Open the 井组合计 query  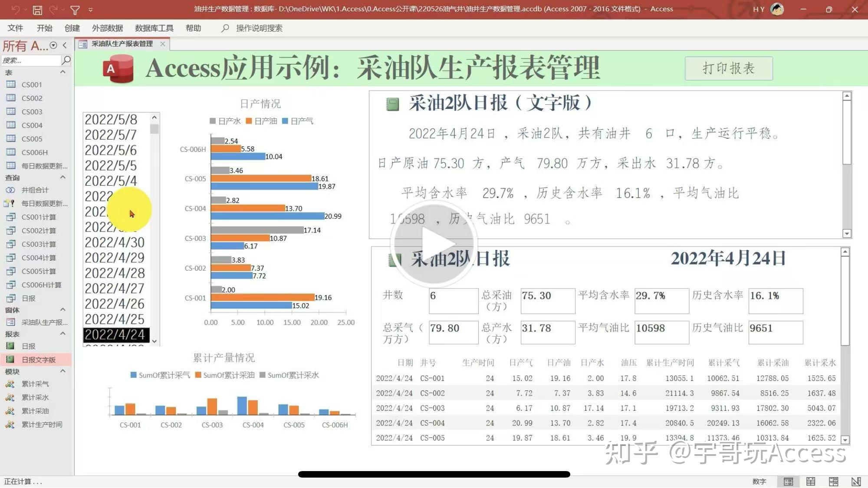35,190
